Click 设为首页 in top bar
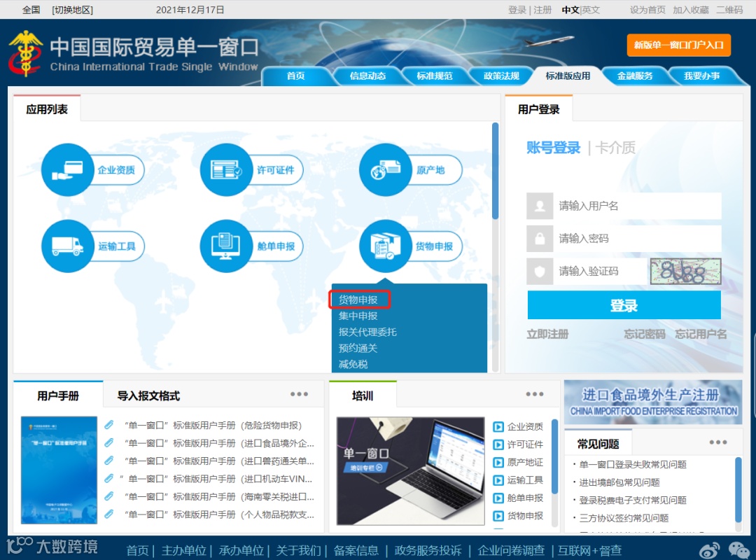The width and height of the screenshot is (756, 560). (x=647, y=10)
